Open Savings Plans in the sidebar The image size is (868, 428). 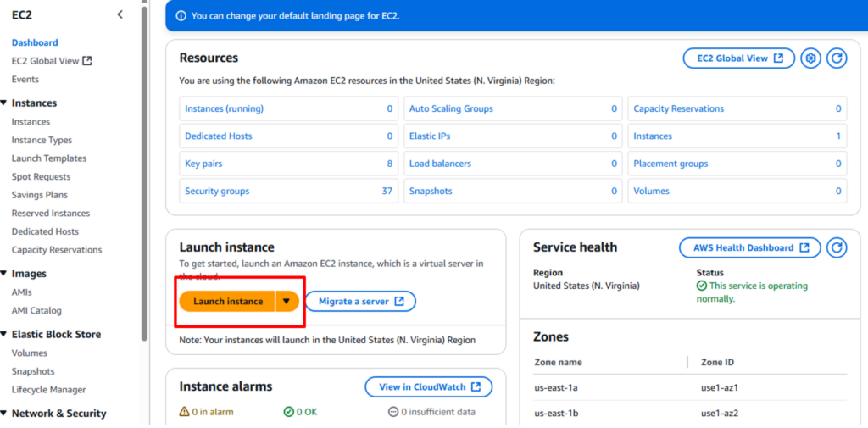point(39,195)
